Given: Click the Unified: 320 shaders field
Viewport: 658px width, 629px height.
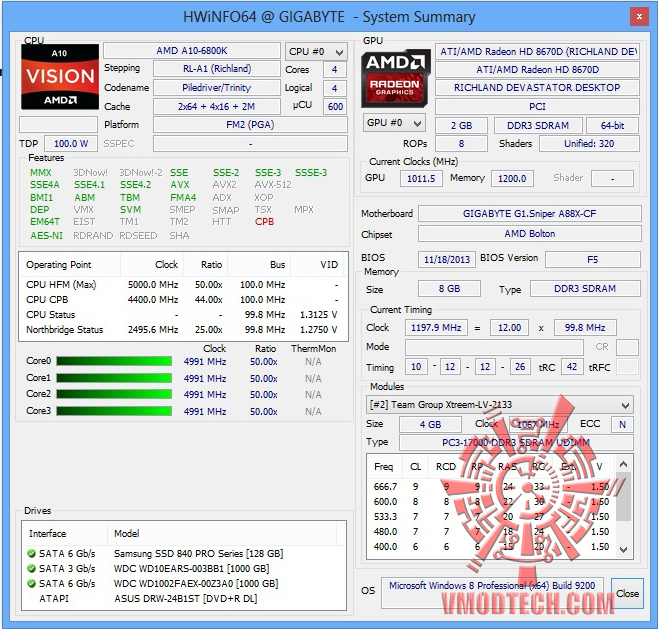Looking at the screenshot, I should (x=589, y=144).
